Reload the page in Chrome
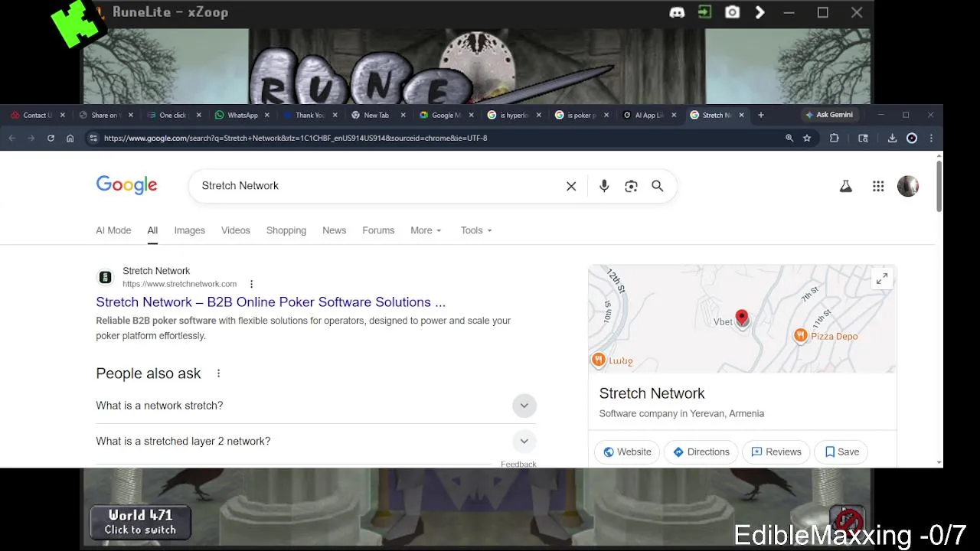The image size is (980, 551). tap(51, 139)
